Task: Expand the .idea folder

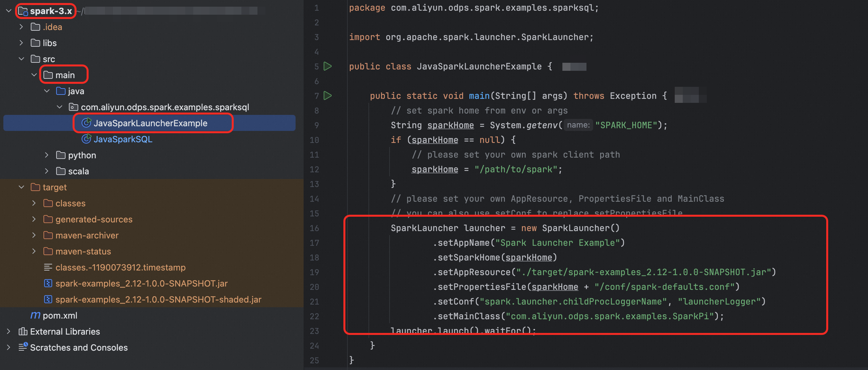Action: pyautogui.click(x=21, y=27)
